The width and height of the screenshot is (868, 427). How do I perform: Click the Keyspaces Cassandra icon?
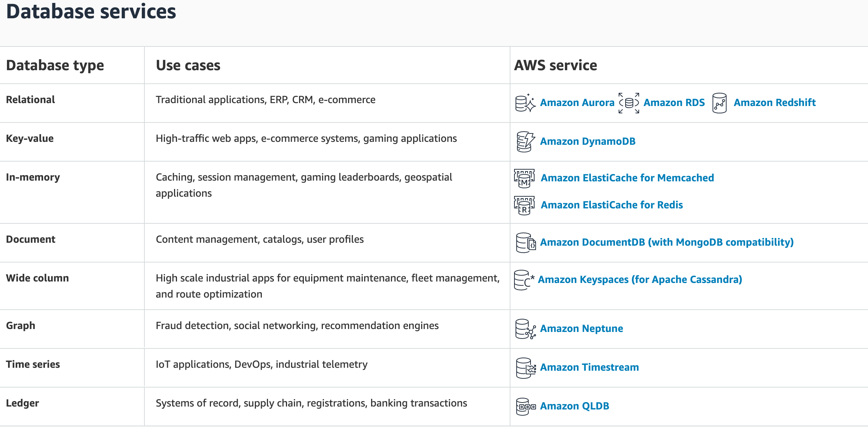click(524, 280)
